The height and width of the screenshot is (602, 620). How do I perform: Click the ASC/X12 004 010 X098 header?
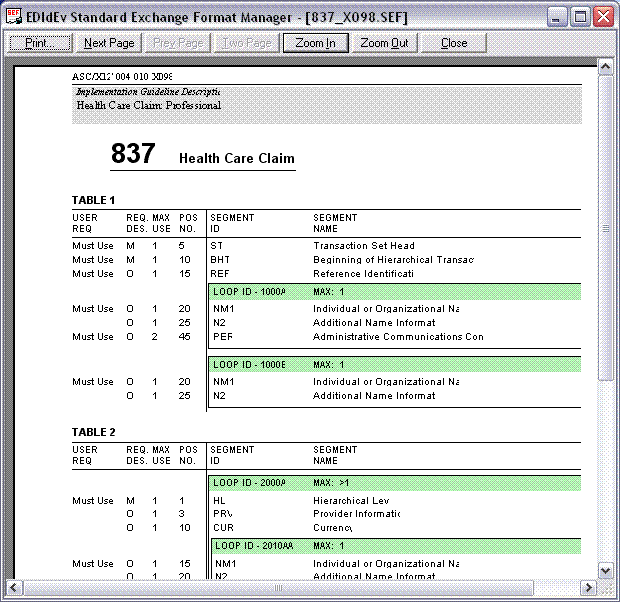point(122,76)
